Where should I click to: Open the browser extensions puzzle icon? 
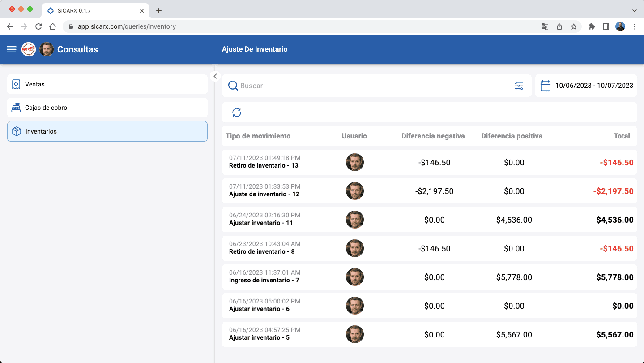591,26
